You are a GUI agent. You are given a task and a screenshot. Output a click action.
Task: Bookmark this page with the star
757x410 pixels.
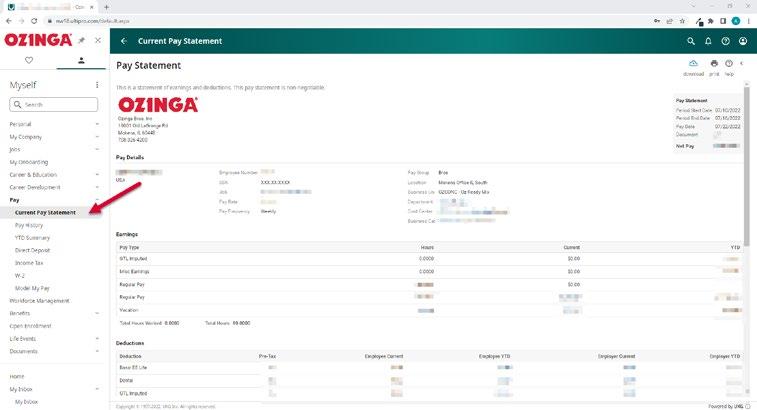pos(682,21)
